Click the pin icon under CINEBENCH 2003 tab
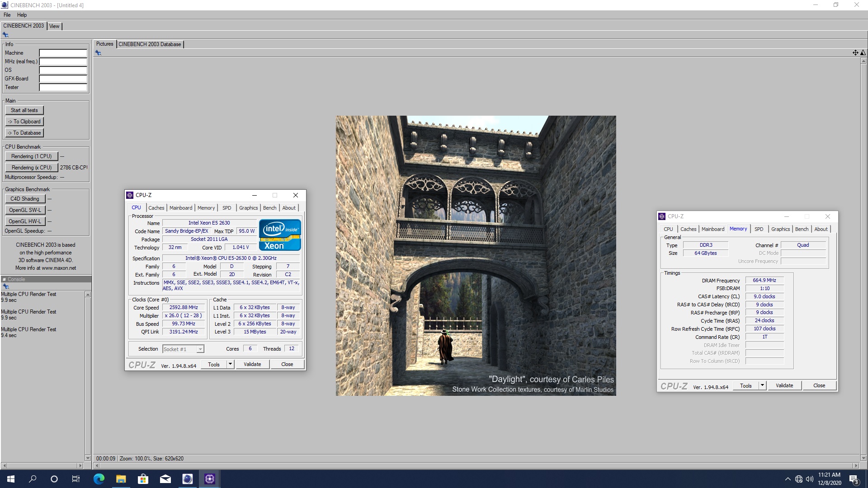This screenshot has height=488, width=868. click(5, 35)
